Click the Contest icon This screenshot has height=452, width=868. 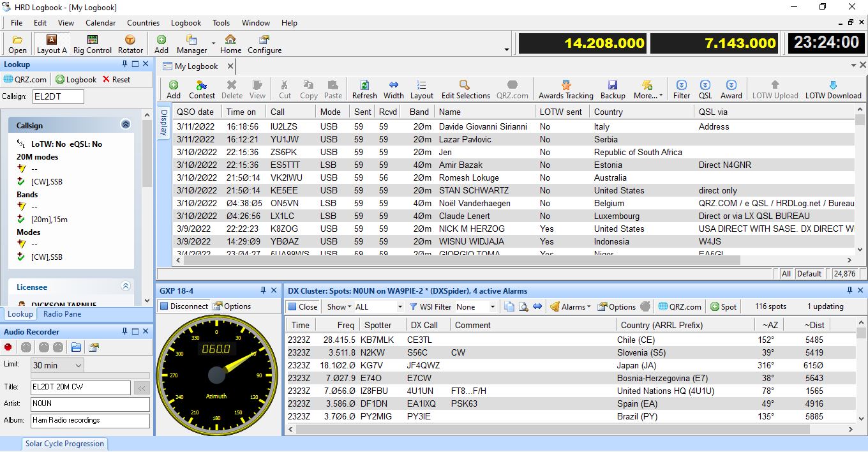pos(202,89)
